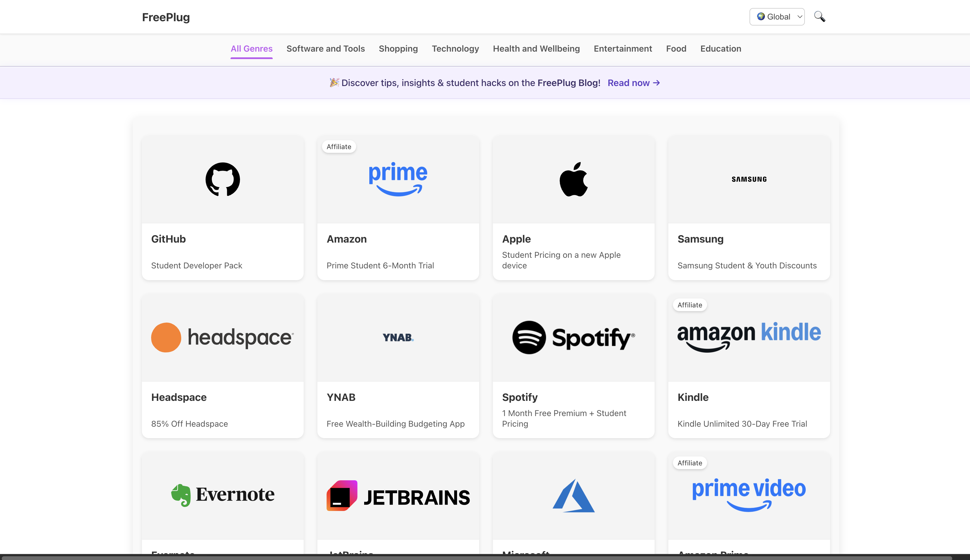
Task: Click the YNAB logo
Action: point(398,337)
